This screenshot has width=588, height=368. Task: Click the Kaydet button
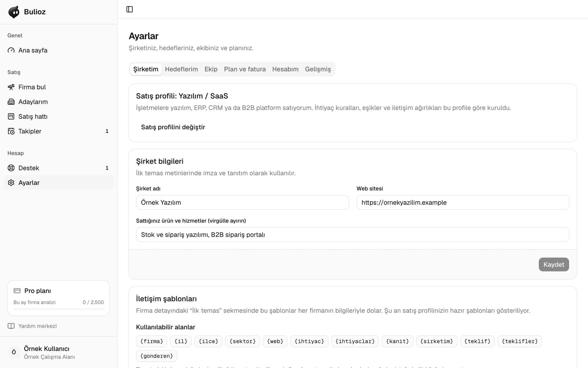click(554, 265)
